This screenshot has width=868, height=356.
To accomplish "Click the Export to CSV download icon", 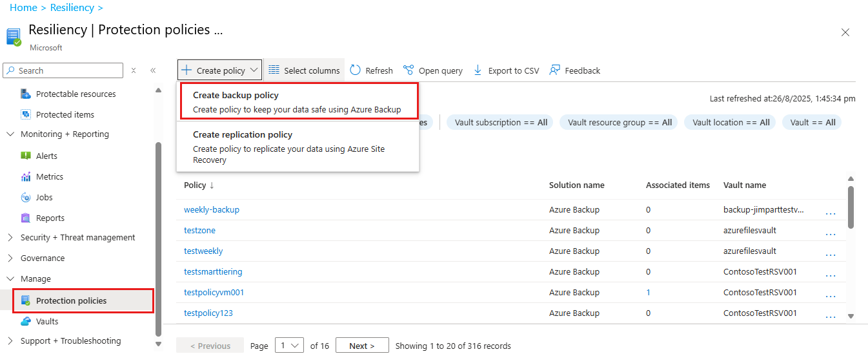I will (478, 70).
